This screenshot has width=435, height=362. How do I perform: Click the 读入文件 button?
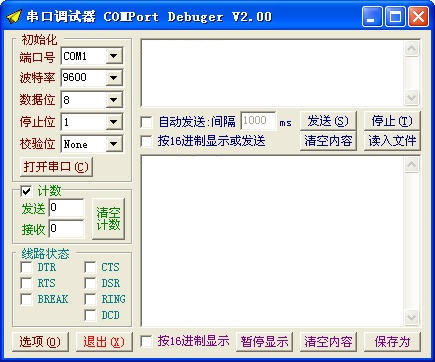click(x=392, y=141)
